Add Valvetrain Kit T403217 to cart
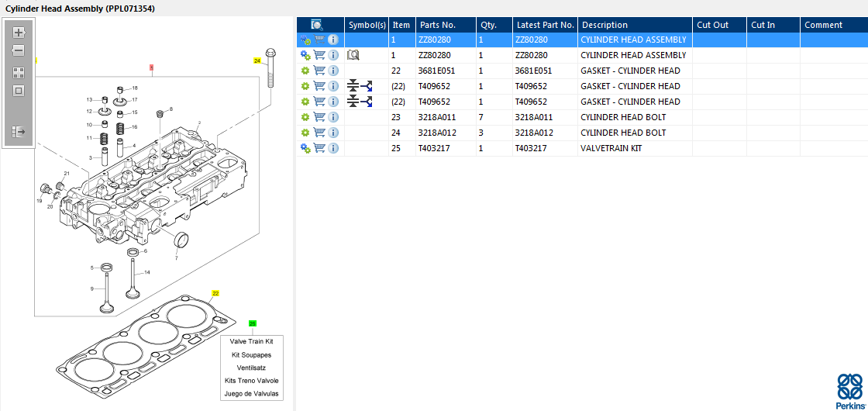The width and height of the screenshot is (868, 411). click(319, 148)
